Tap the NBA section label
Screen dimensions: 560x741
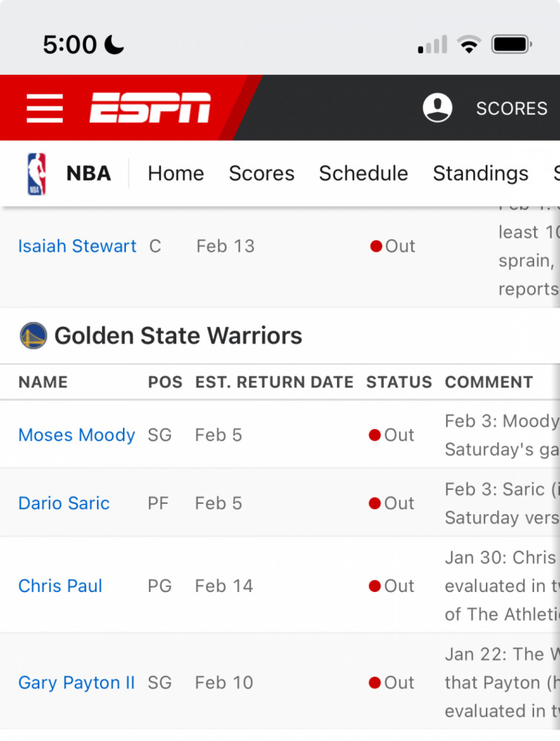[x=88, y=173]
